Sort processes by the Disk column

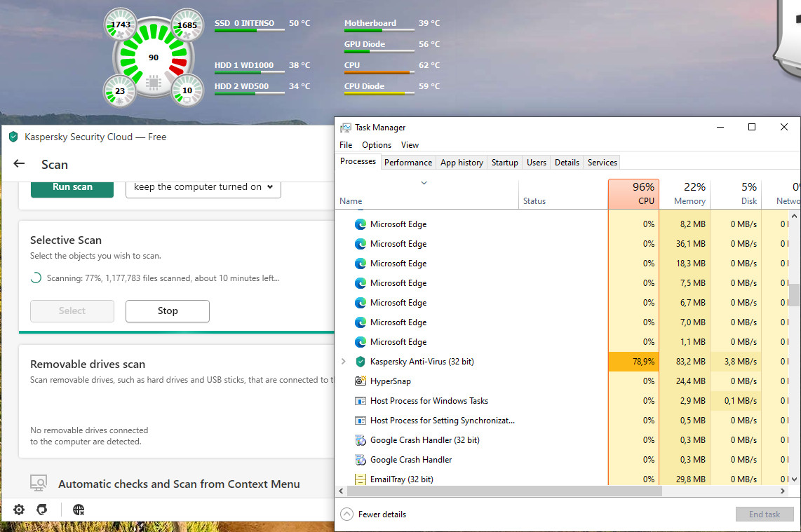tap(736, 193)
